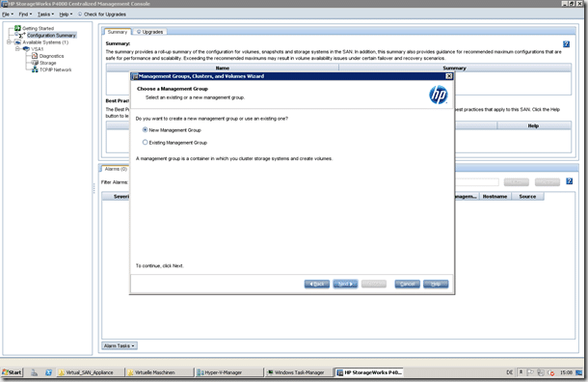The height and width of the screenshot is (382, 588).
Task: Click the Getting Started tree icon
Action: (x=17, y=28)
